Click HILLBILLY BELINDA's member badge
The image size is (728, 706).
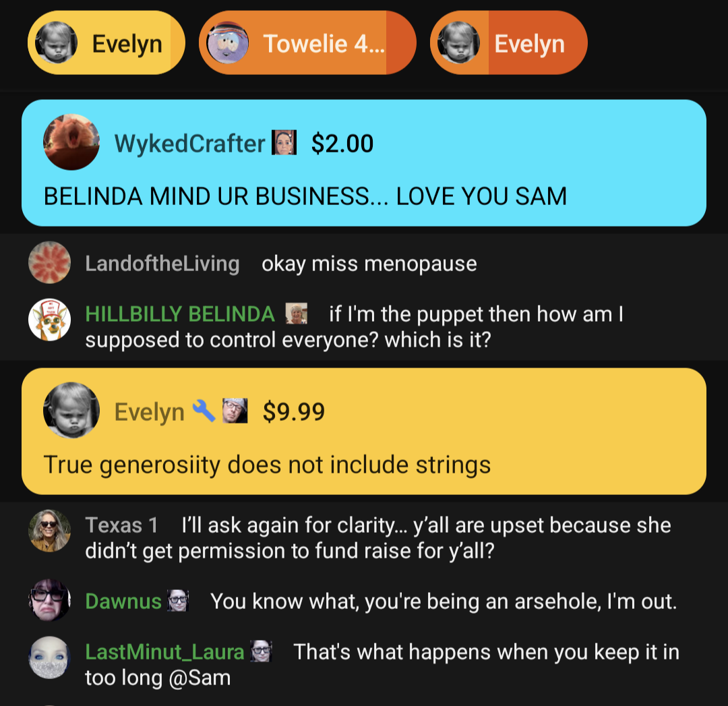(296, 314)
